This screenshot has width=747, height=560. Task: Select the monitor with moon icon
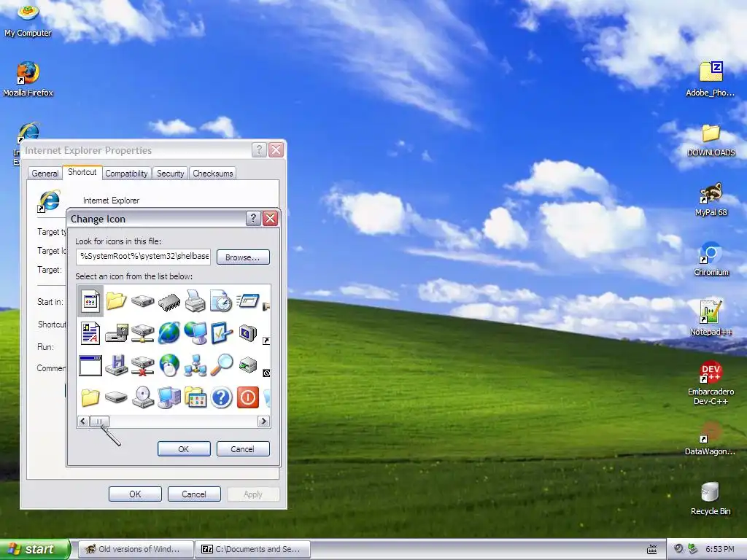[x=248, y=332]
